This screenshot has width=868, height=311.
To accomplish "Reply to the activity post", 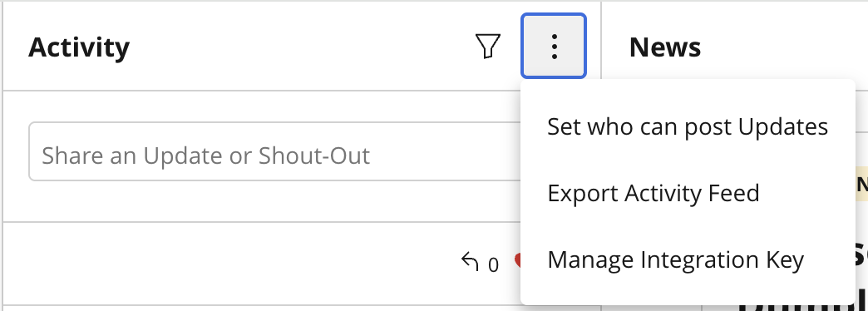I will point(470,262).
